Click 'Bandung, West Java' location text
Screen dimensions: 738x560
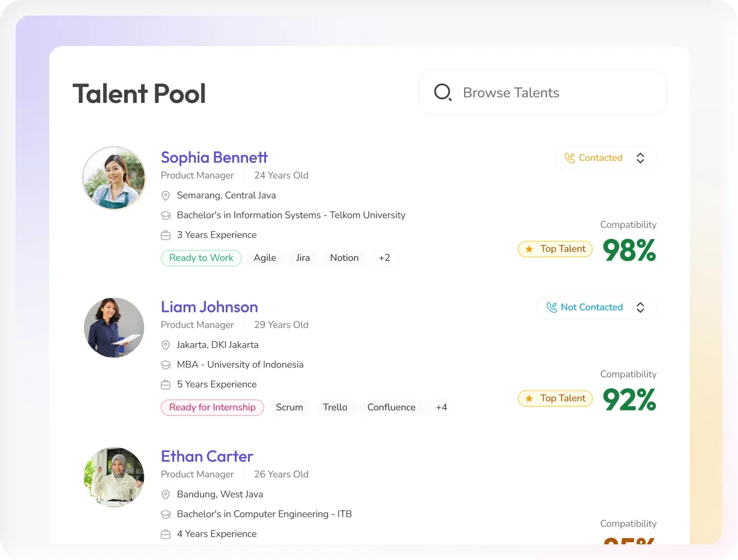pos(220,494)
